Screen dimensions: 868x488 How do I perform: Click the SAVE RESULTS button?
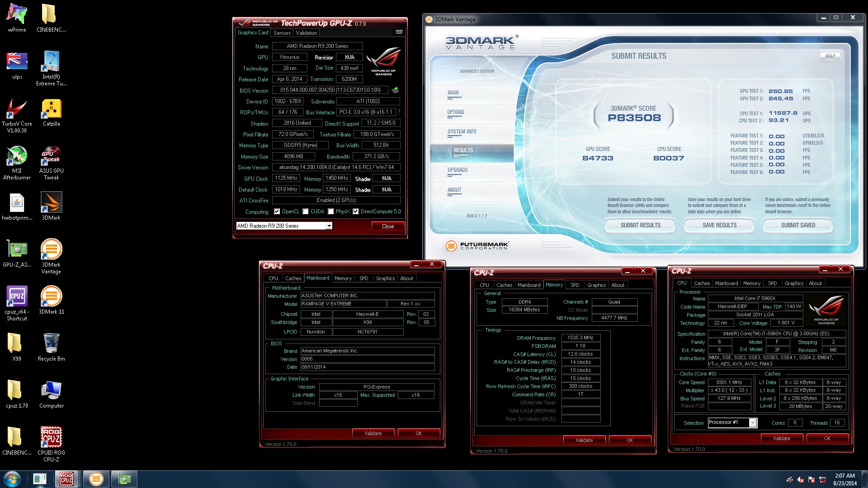point(719,225)
